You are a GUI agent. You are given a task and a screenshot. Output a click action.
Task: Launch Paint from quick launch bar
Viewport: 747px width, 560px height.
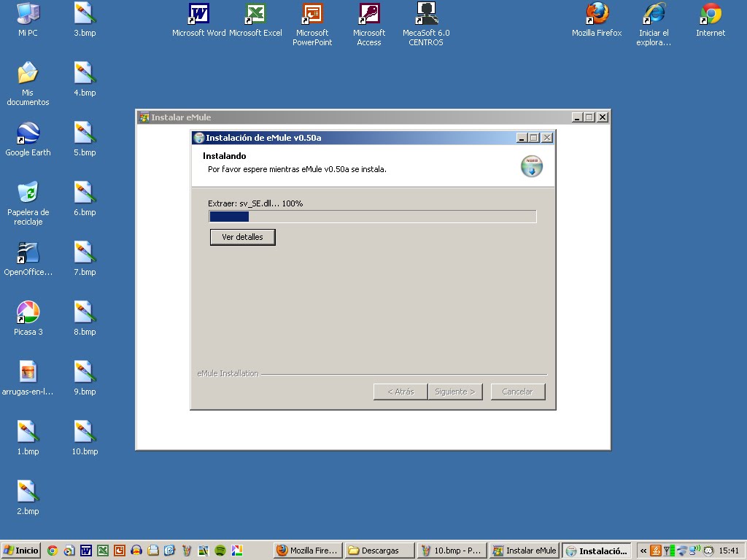tap(187, 551)
